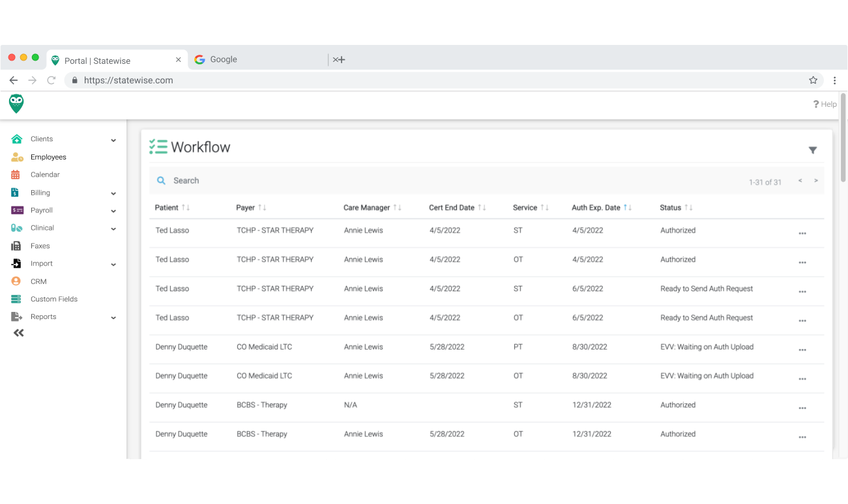The width and height of the screenshot is (848, 504).
Task: Open row menu for Ted Lasso ST 4/5/2022 authorization
Action: [x=802, y=233]
